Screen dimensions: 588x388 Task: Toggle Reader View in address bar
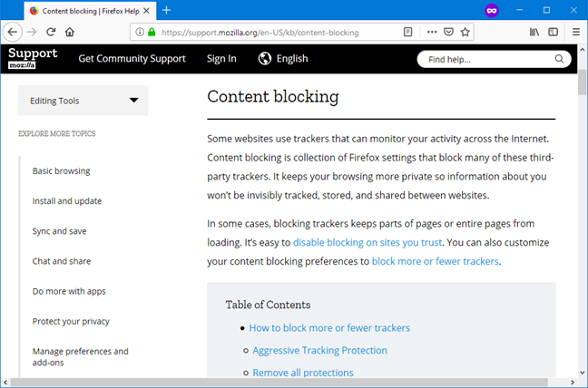click(408, 33)
